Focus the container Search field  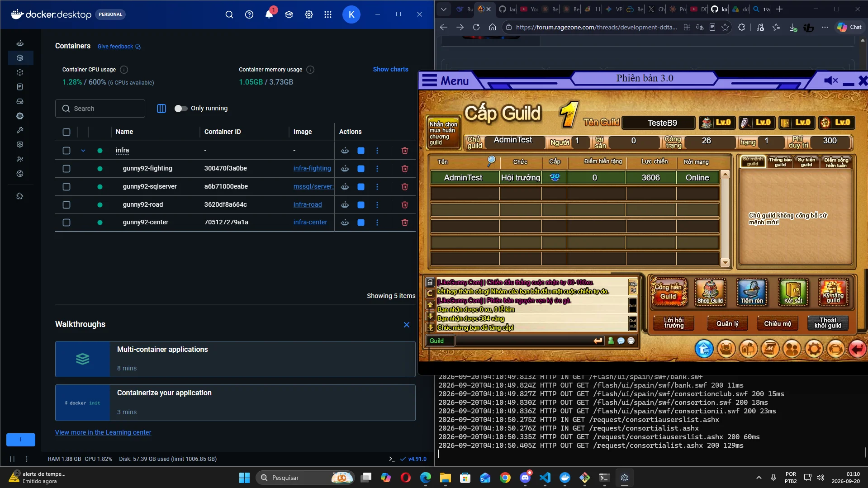[100, 109]
